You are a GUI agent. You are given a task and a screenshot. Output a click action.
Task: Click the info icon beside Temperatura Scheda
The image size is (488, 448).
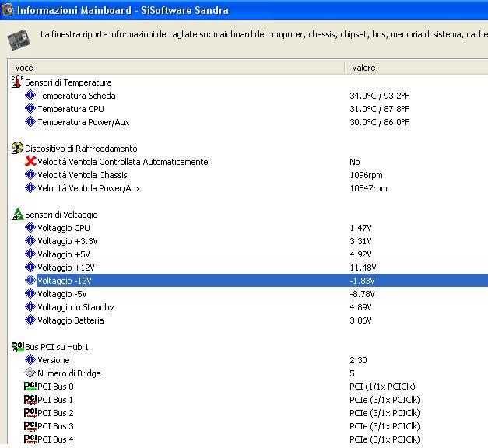[30, 95]
